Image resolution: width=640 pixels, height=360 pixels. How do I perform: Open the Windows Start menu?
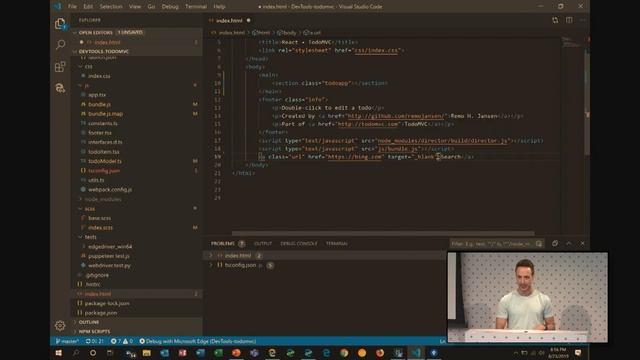point(58,353)
